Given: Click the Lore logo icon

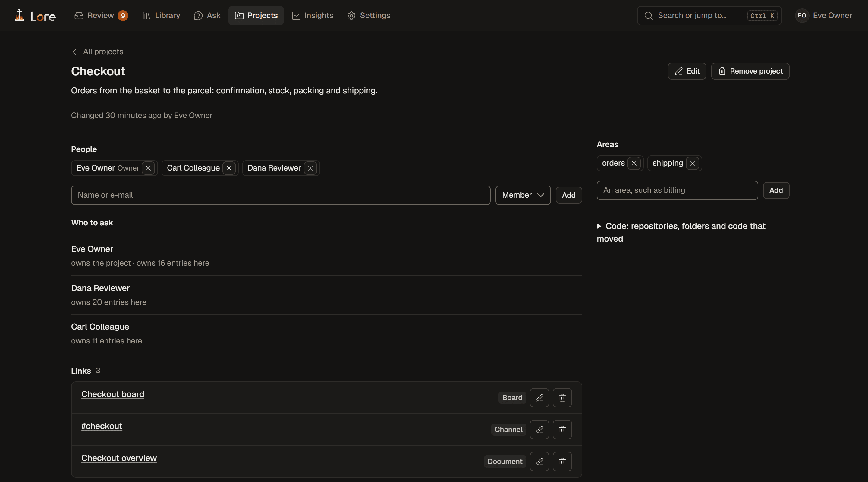Looking at the screenshot, I should pos(20,15).
